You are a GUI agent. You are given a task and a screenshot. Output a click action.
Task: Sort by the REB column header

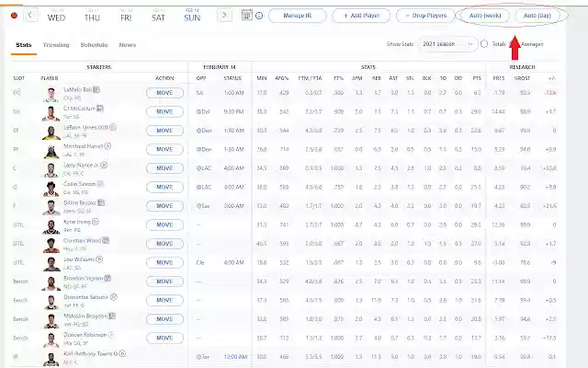(x=377, y=78)
